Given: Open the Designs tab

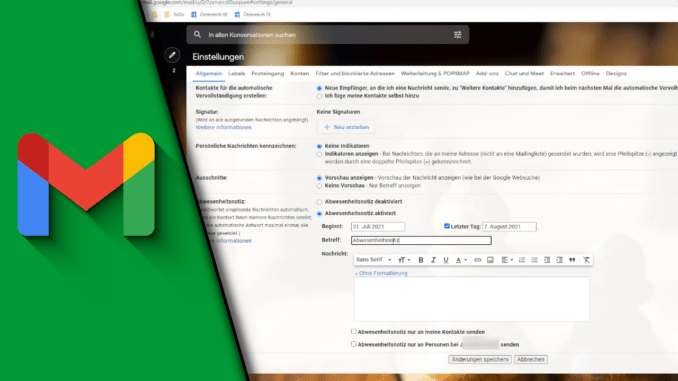Looking at the screenshot, I should [x=616, y=74].
